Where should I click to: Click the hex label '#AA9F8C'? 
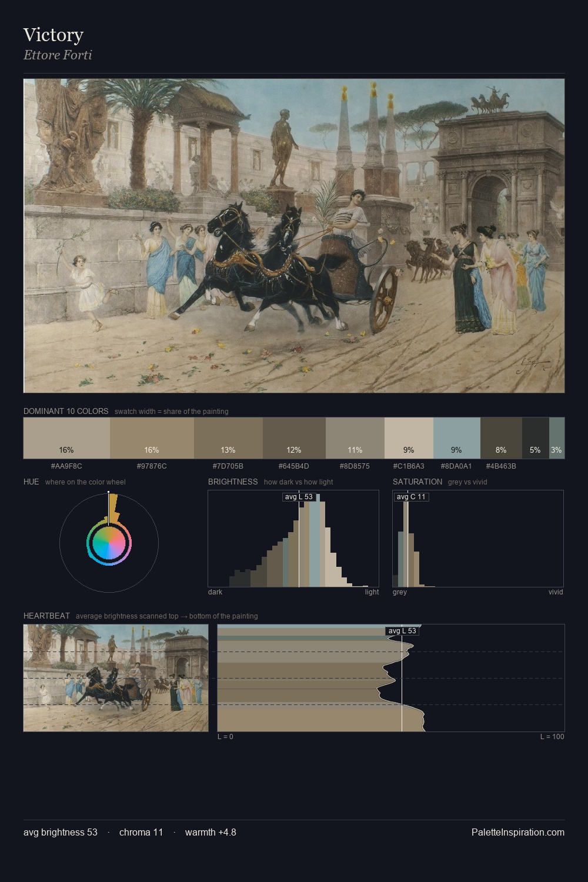coord(66,466)
